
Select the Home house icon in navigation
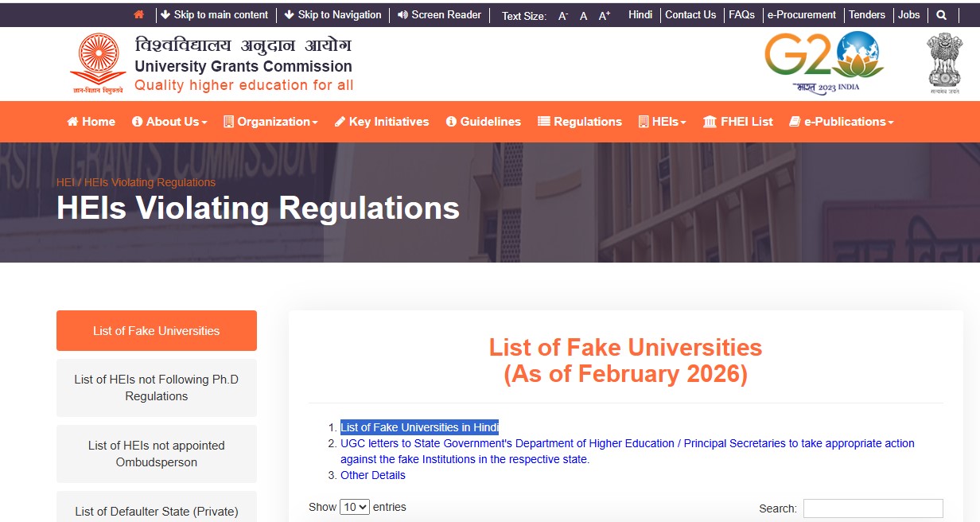[72, 122]
